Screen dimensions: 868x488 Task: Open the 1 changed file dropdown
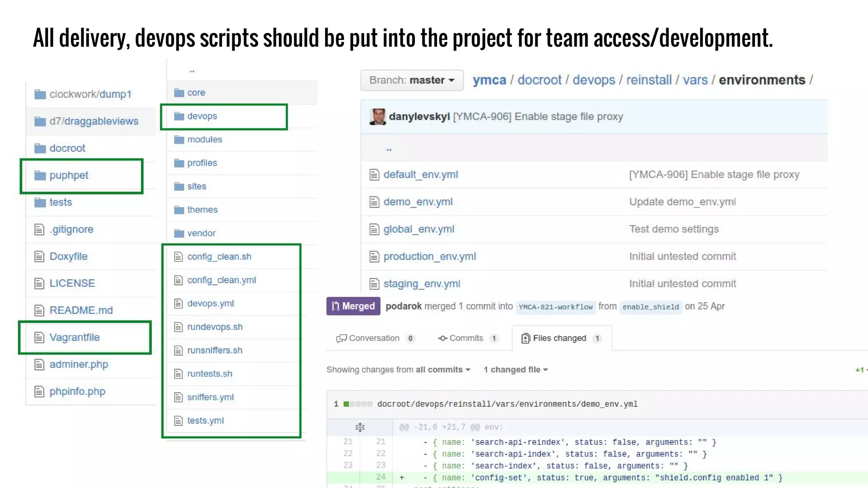coord(515,370)
